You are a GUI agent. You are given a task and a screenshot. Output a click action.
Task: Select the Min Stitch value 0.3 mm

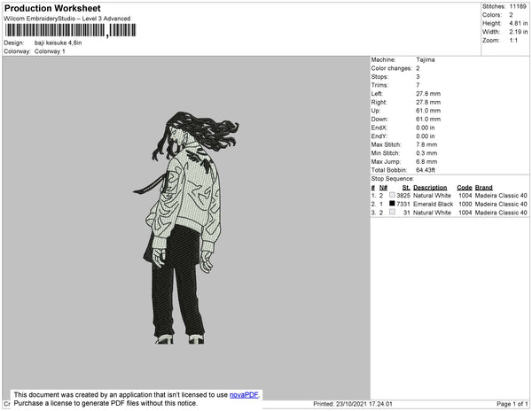(426, 153)
